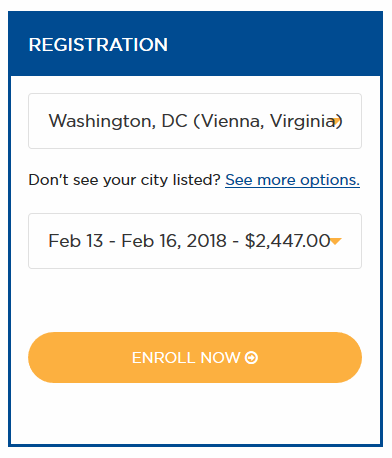Follow the See more options link
Screen dimensions: 392x458
[x=292, y=180]
